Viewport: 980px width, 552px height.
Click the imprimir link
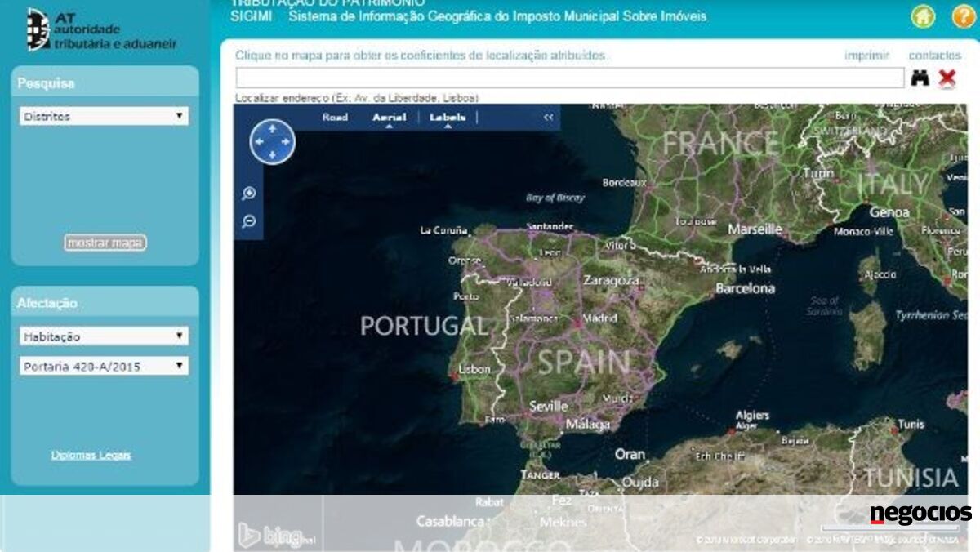coord(866,56)
